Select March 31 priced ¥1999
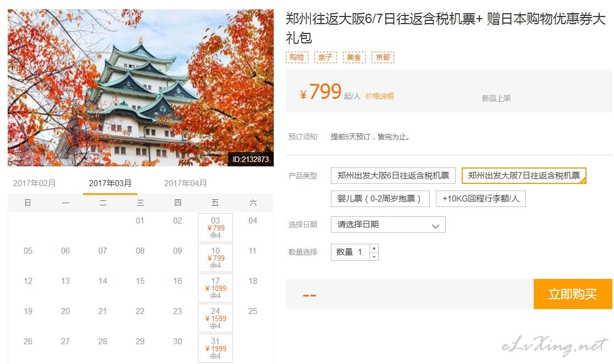Screen dimensions: 614x364 coord(215,348)
